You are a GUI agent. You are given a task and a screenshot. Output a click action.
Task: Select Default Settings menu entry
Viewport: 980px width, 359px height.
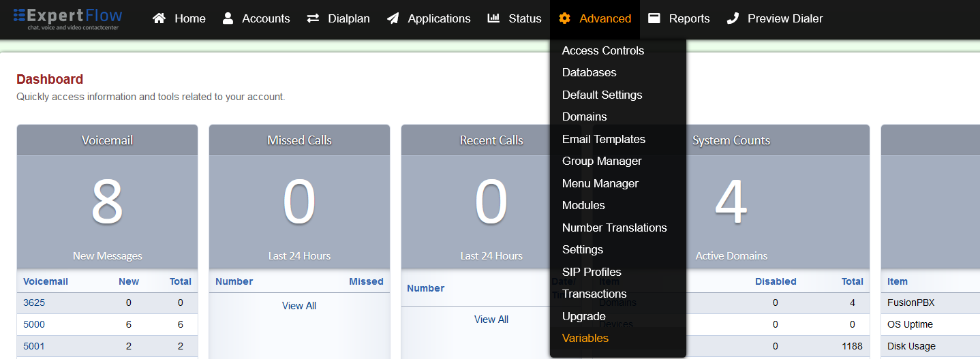point(602,95)
